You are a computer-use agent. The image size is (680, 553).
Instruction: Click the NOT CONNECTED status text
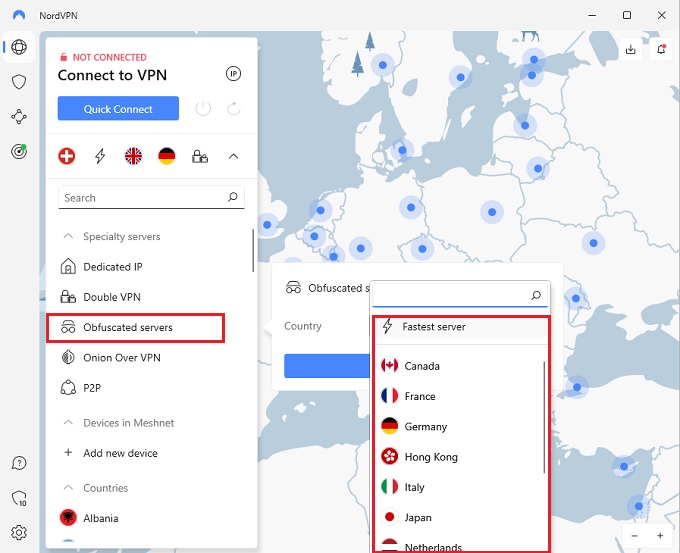[x=109, y=57]
